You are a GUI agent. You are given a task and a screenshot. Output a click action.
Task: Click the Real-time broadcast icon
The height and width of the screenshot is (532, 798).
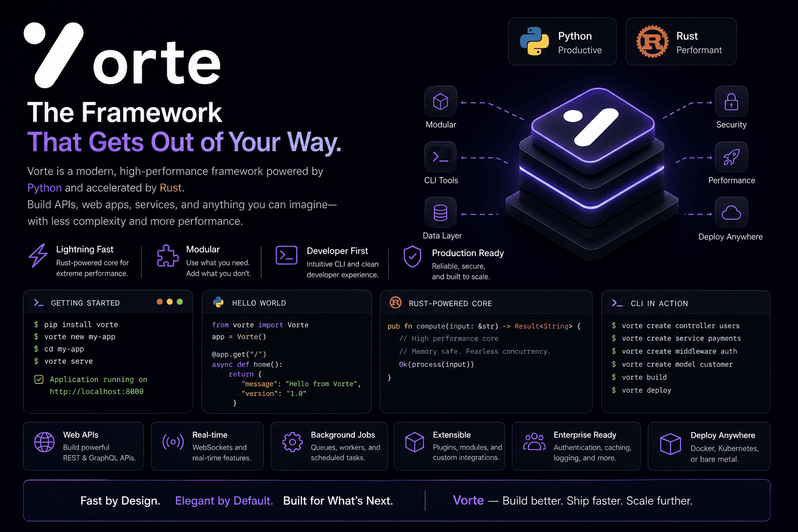tap(174, 442)
